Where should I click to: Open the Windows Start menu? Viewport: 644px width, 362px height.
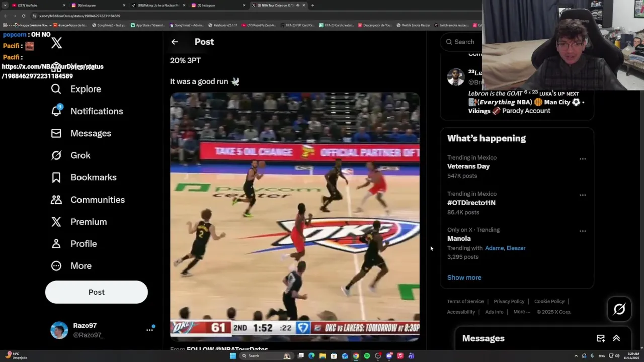(232, 356)
